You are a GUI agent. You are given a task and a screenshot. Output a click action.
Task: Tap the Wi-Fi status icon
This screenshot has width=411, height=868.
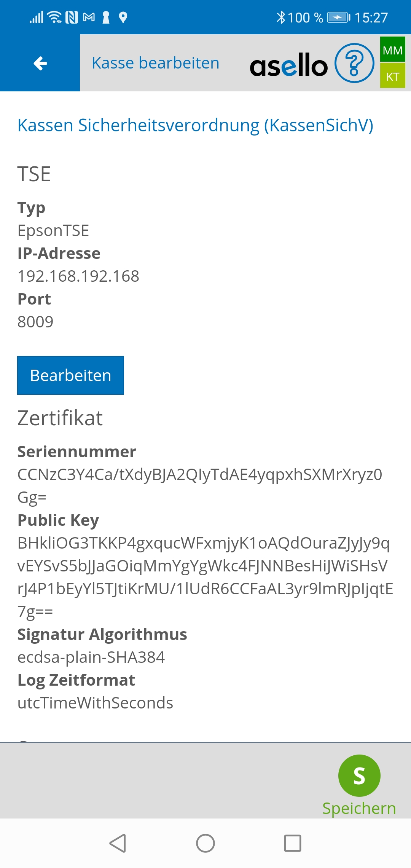[x=55, y=18]
